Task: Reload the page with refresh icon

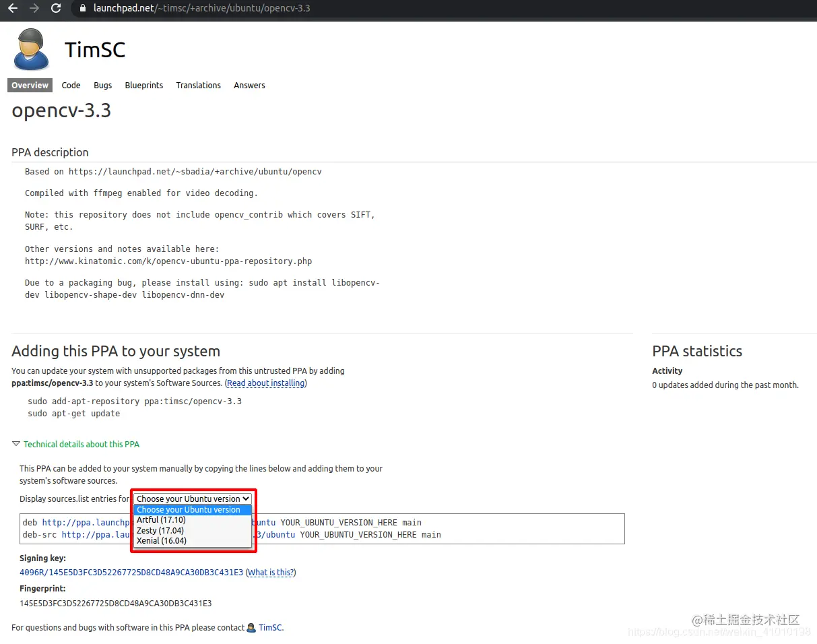Action: [56, 8]
